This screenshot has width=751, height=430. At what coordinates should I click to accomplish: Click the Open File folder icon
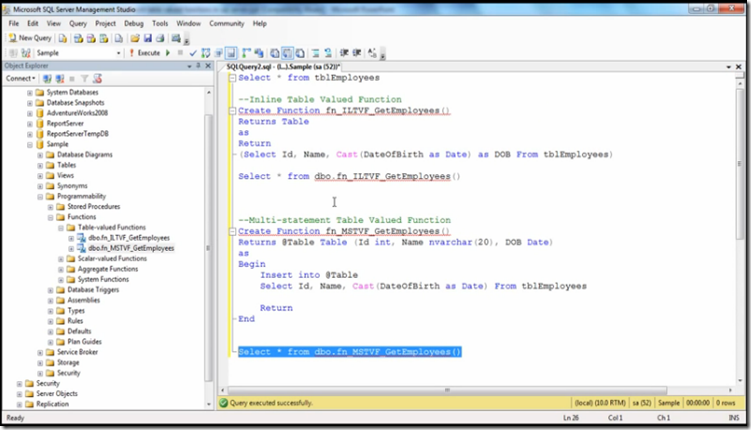tap(135, 38)
